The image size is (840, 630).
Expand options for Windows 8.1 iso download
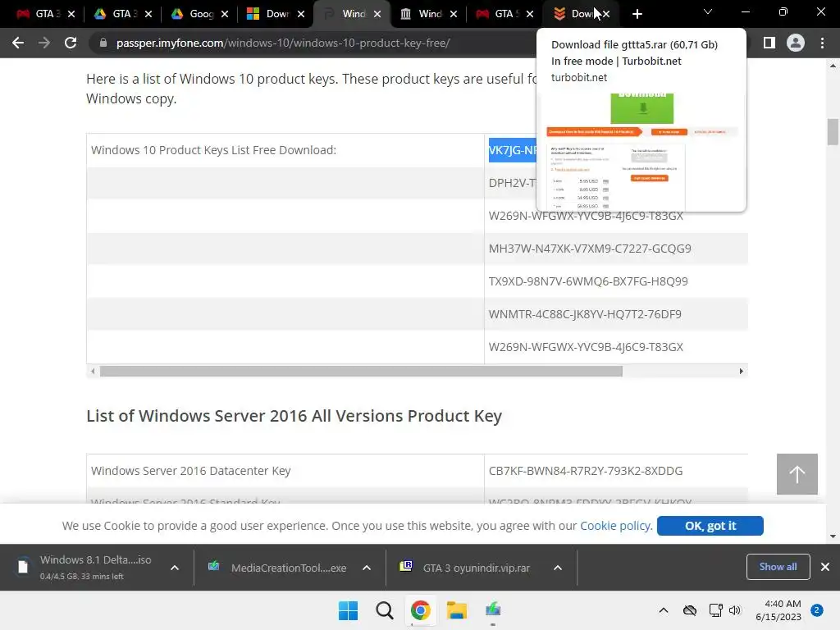point(175,568)
